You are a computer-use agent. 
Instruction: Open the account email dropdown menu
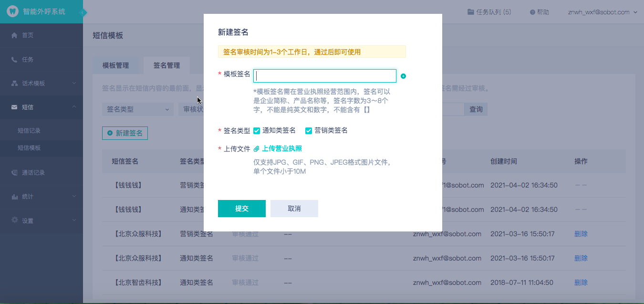point(602,12)
